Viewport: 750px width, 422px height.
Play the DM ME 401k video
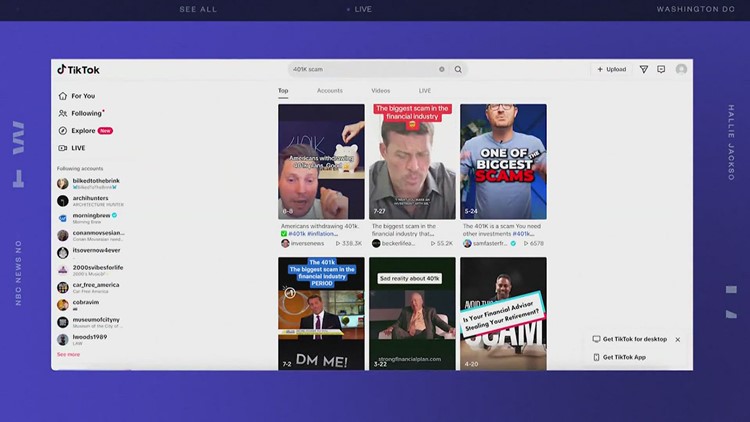pos(321,313)
